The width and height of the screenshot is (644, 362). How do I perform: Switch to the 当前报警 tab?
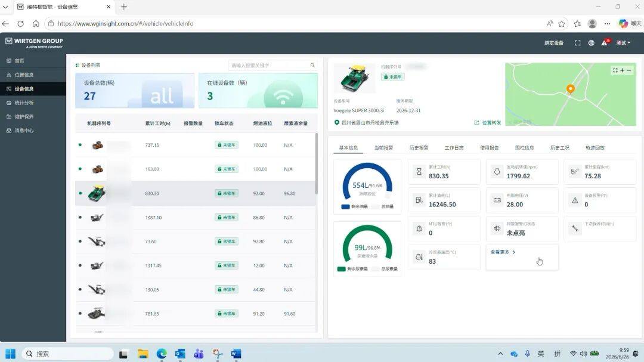coord(383,147)
